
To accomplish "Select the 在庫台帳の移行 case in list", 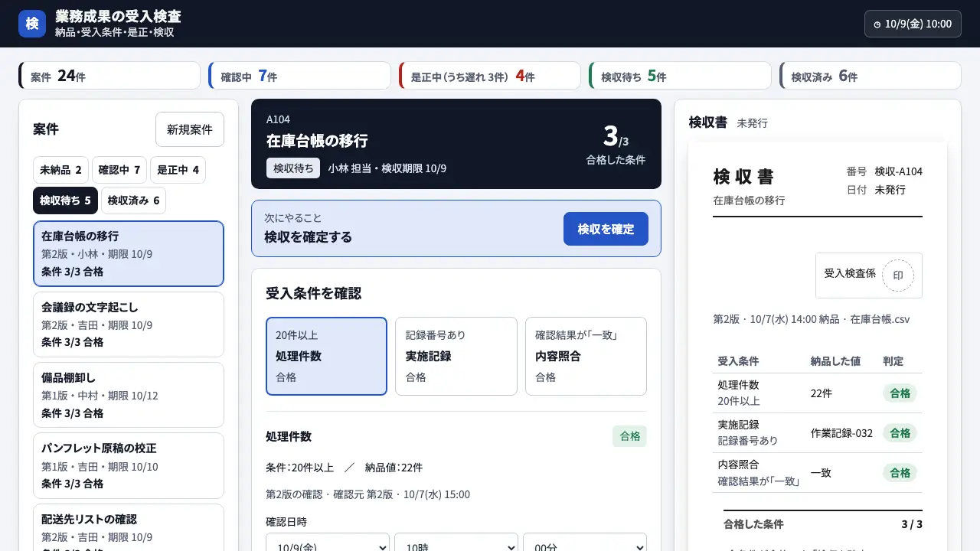I will 129,253.
